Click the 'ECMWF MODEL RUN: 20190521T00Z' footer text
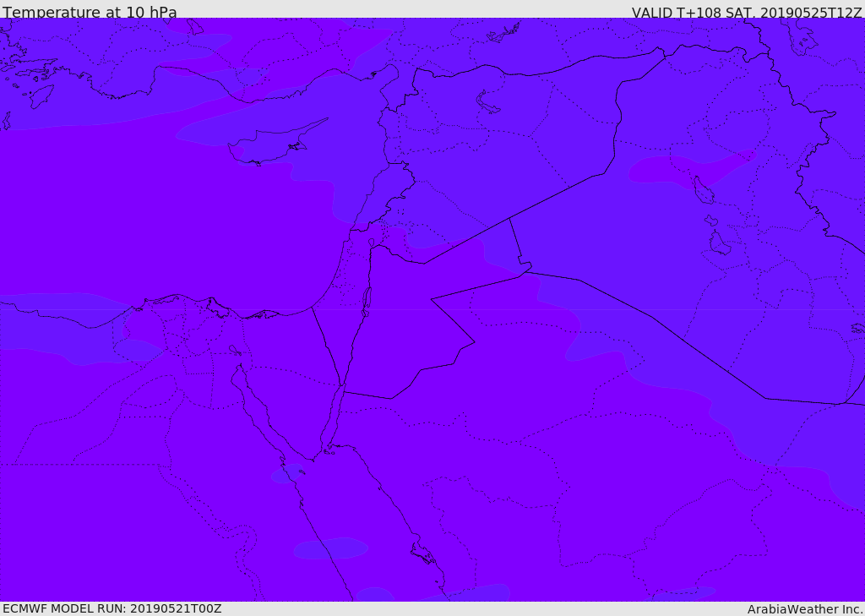Viewport: 865px width, 616px height. click(112, 609)
